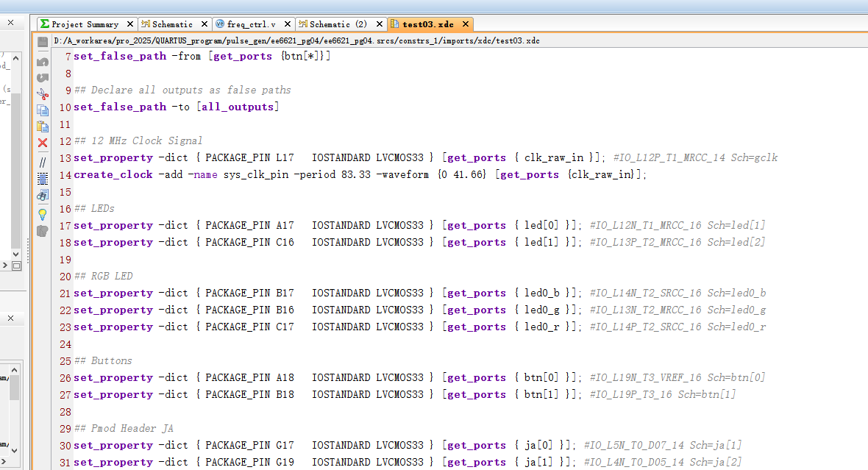
Task: Click the red X Delete icon
Action: pos(43,143)
